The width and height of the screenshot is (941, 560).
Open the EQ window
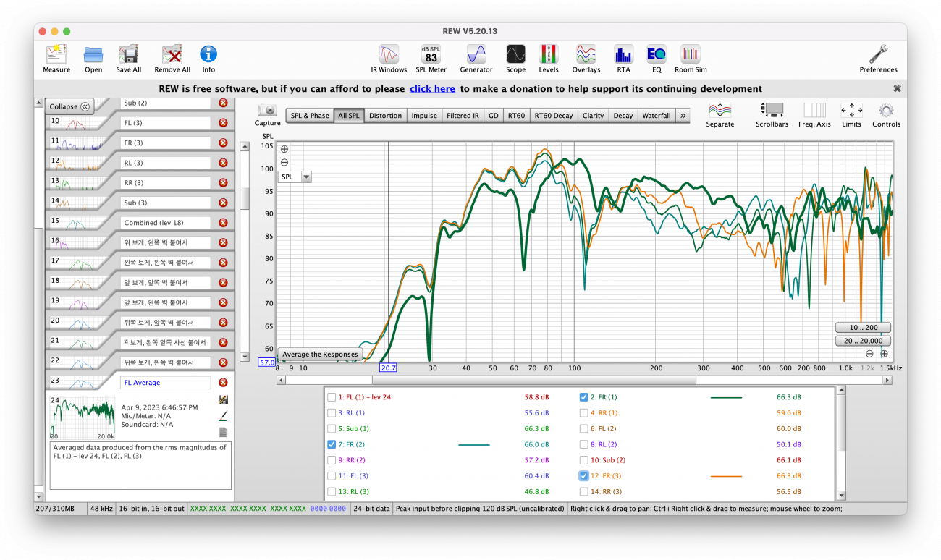click(x=657, y=54)
